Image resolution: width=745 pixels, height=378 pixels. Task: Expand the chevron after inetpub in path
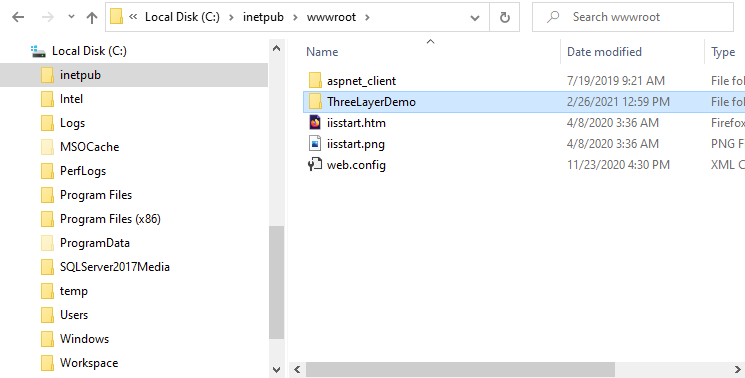click(x=295, y=18)
